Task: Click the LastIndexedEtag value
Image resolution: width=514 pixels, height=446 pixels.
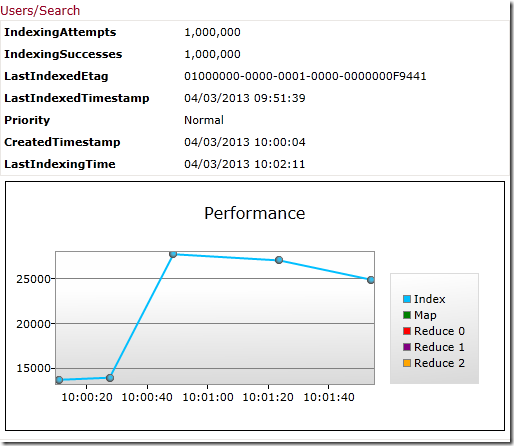Action: [x=305, y=76]
